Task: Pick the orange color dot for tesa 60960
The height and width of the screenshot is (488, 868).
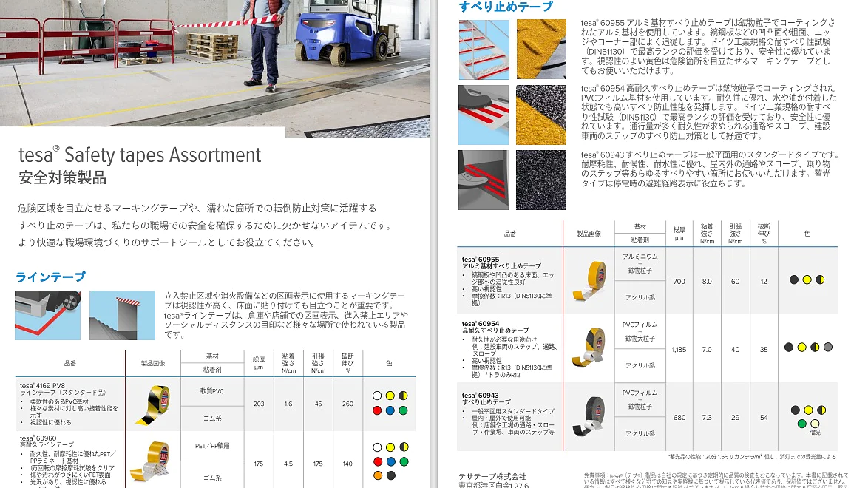Action: pos(378,475)
